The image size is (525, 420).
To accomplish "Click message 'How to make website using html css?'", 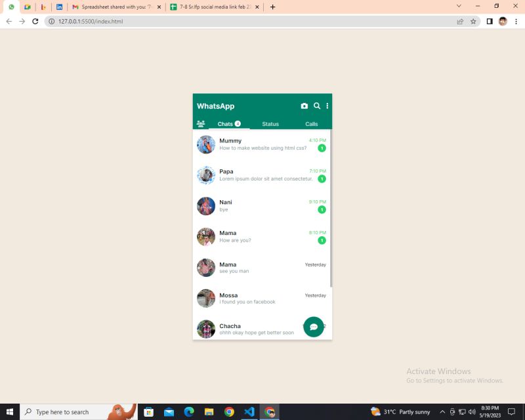I will pyautogui.click(x=263, y=148).
